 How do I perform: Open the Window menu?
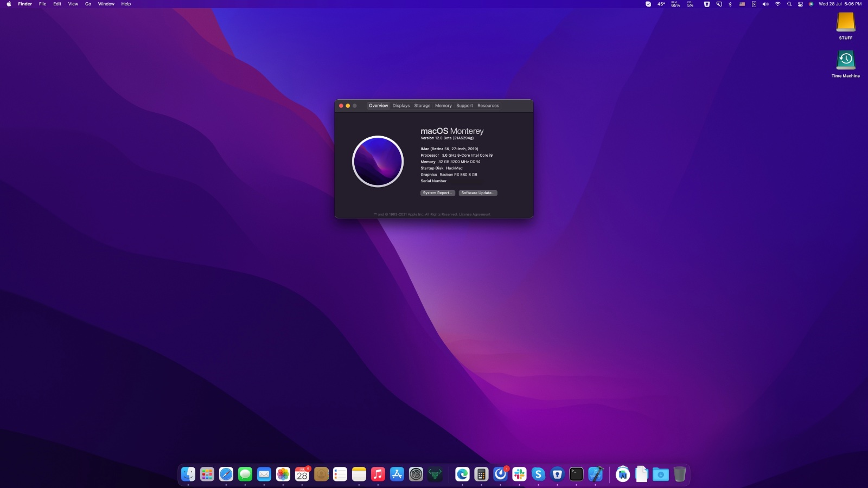coord(106,4)
